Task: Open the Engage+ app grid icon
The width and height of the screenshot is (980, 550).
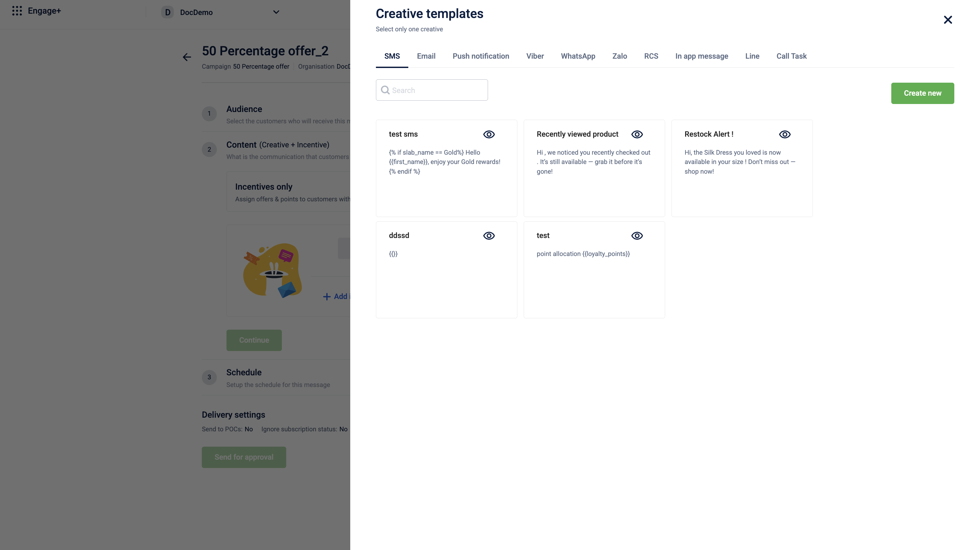Action: click(x=17, y=11)
